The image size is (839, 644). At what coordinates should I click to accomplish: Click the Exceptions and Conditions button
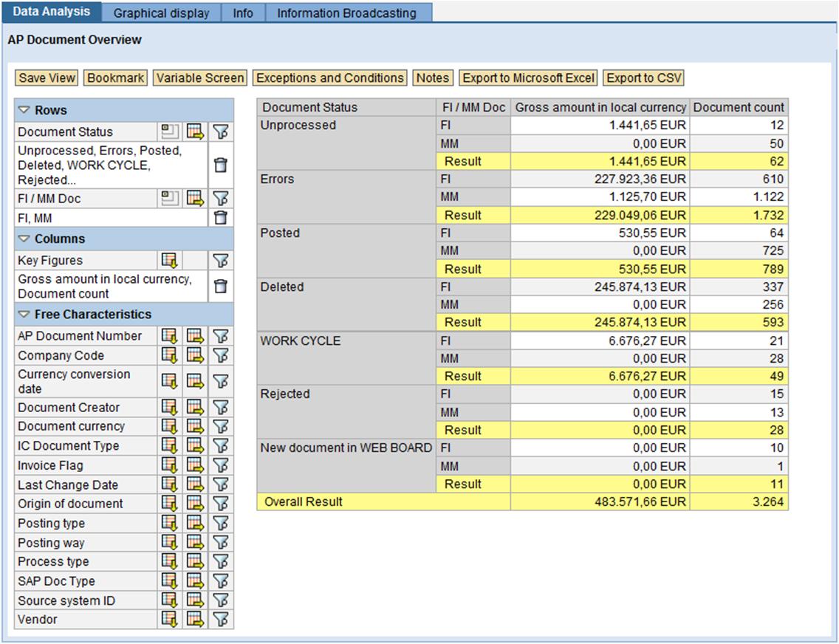point(329,78)
